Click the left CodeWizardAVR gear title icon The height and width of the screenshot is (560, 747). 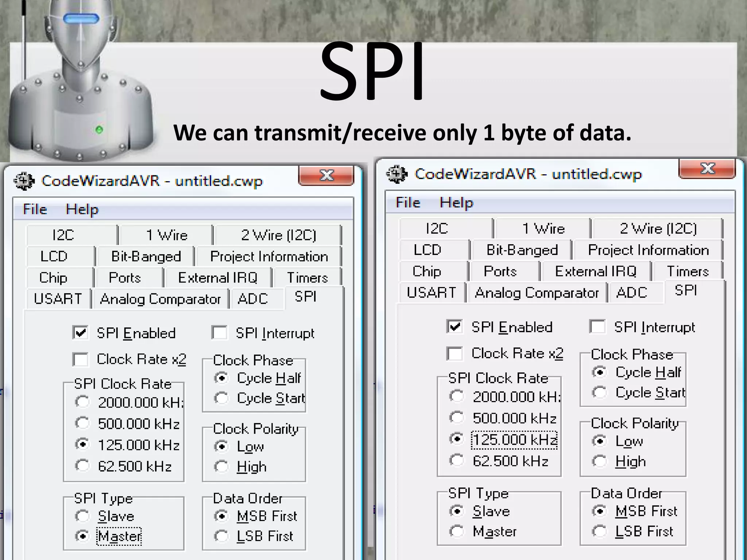point(24,181)
